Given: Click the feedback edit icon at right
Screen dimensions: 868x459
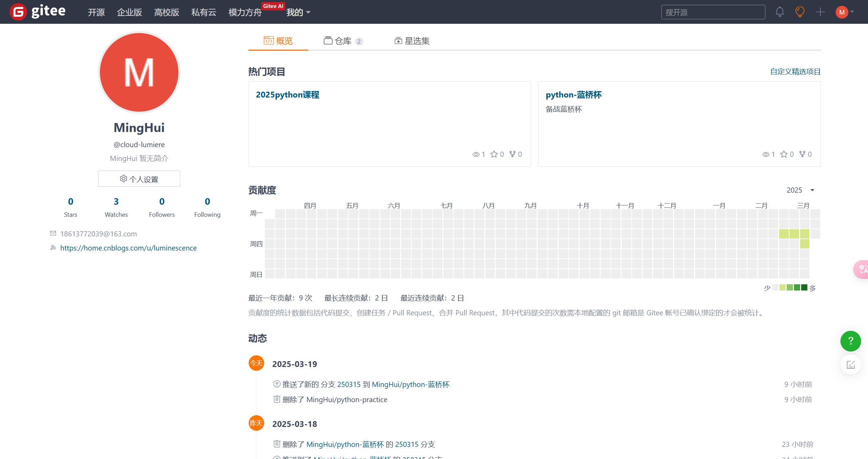Looking at the screenshot, I should click(850, 365).
